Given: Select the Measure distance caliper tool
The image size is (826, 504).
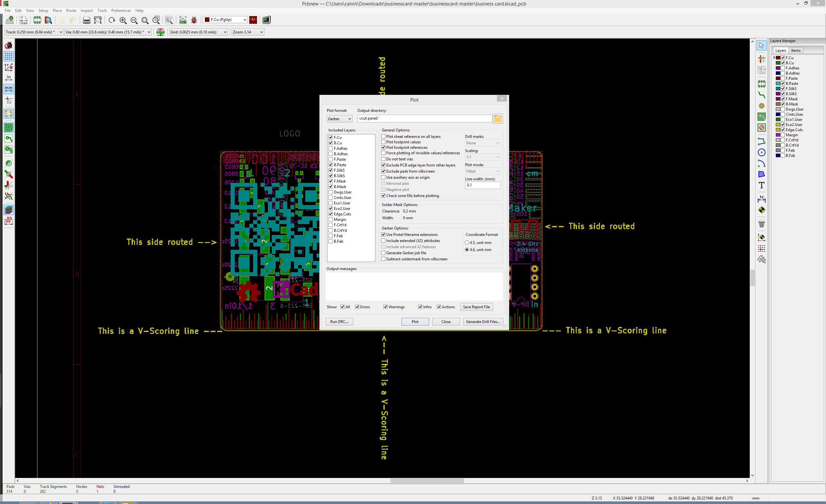Looking at the screenshot, I should click(762, 259).
